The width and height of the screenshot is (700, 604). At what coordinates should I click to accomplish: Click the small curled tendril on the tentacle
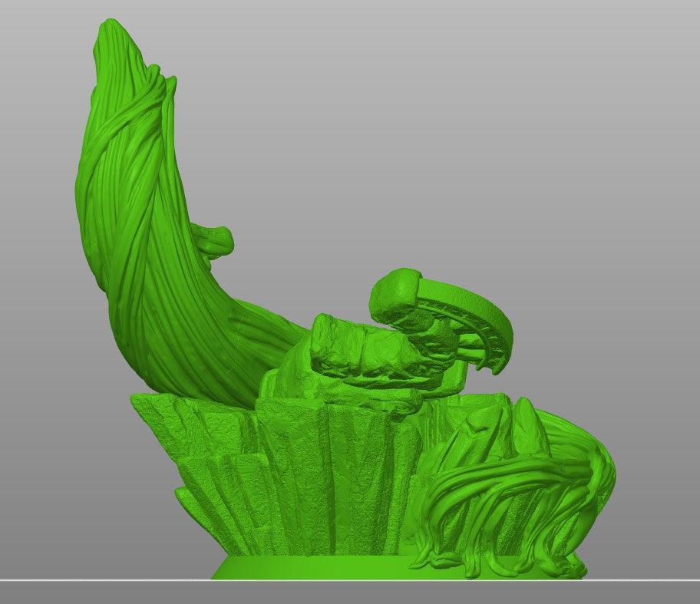tap(214, 239)
